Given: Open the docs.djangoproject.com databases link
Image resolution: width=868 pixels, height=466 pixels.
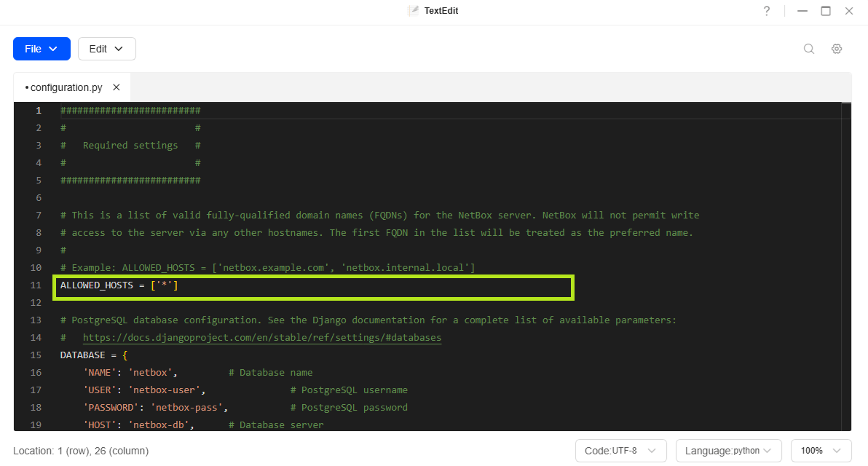Looking at the screenshot, I should 261,338.
